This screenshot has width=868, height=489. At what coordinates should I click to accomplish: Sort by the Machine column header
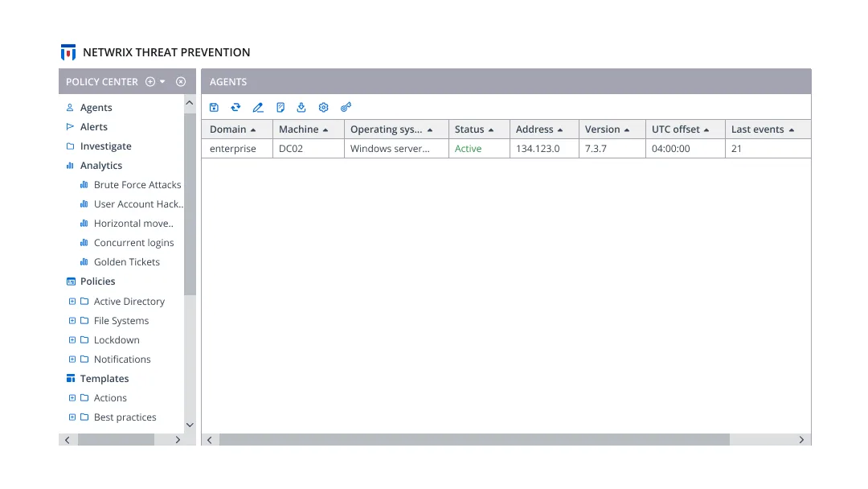pyautogui.click(x=309, y=129)
